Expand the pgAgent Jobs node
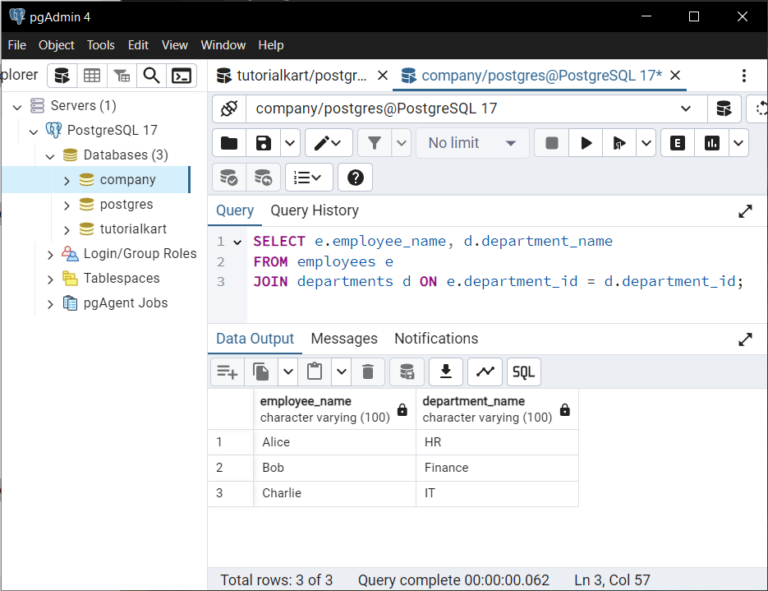 (x=50, y=304)
